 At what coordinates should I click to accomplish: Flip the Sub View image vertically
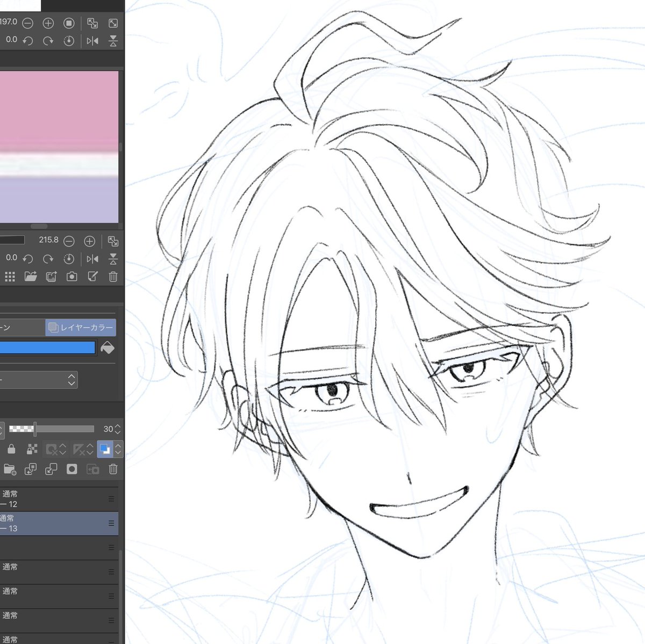point(113,259)
